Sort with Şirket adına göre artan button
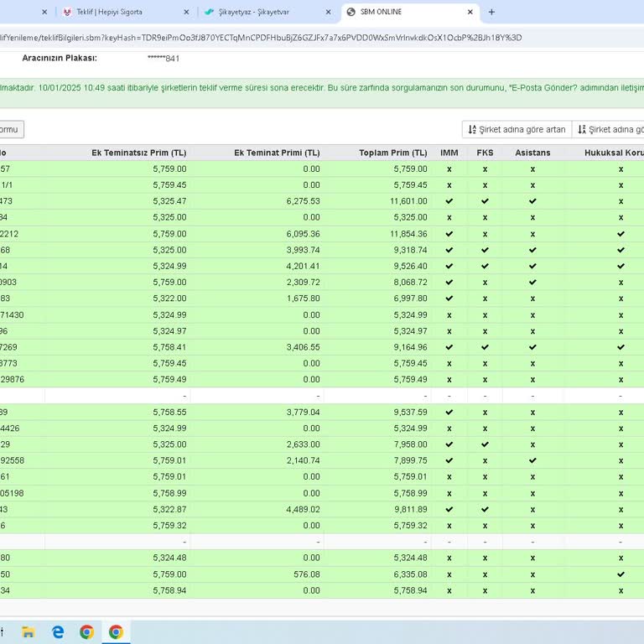This screenshot has width=644, height=644. 517,129
